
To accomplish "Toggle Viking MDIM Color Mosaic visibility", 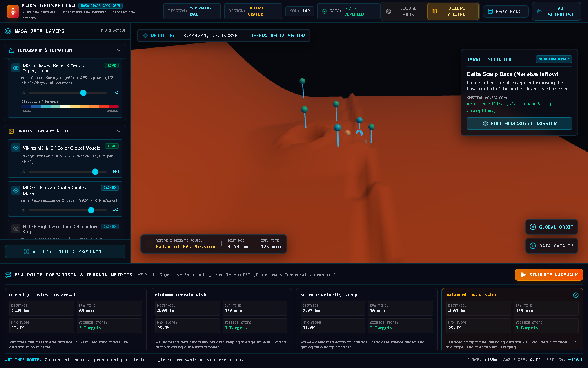I will tap(16, 148).
